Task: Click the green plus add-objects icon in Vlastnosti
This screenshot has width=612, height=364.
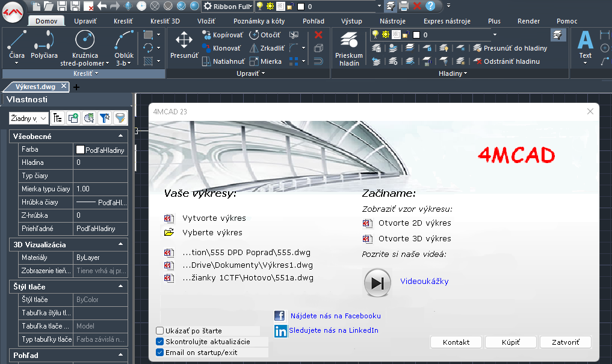Action: (73, 118)
